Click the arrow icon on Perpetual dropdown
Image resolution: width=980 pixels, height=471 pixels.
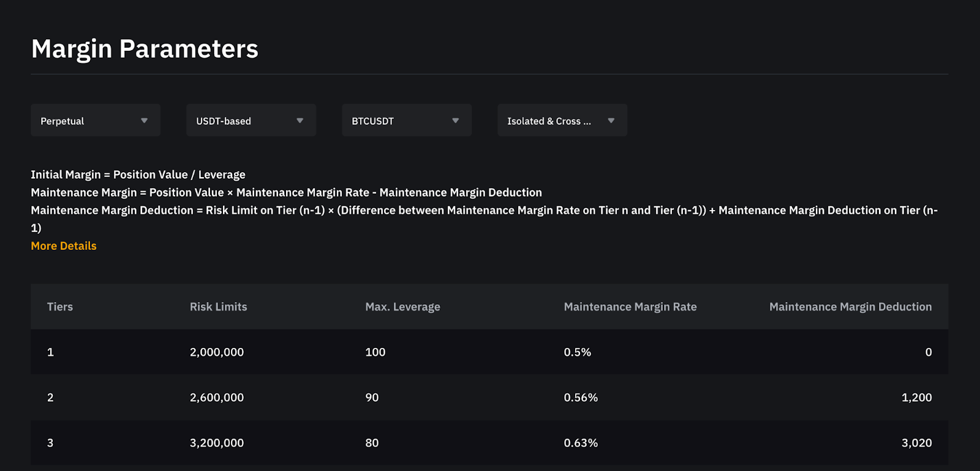145,121
